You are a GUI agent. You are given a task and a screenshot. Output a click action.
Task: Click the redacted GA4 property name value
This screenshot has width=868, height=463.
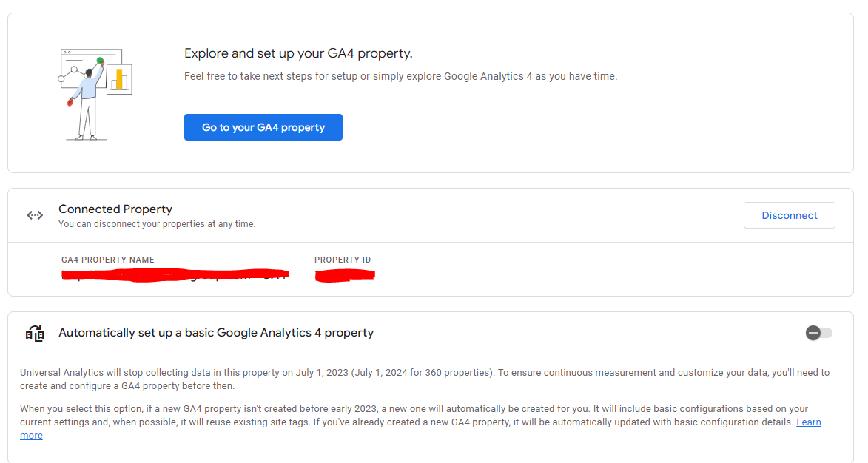pyautogui.click(x=175, y=275)
